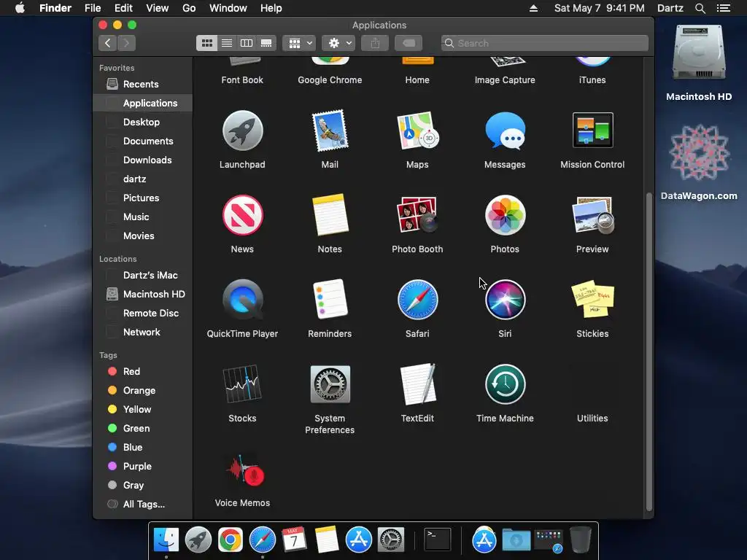Switch to gallery view in toolbar
The width and height of the screenshot is (747, 560).
[x=266, y=43]
